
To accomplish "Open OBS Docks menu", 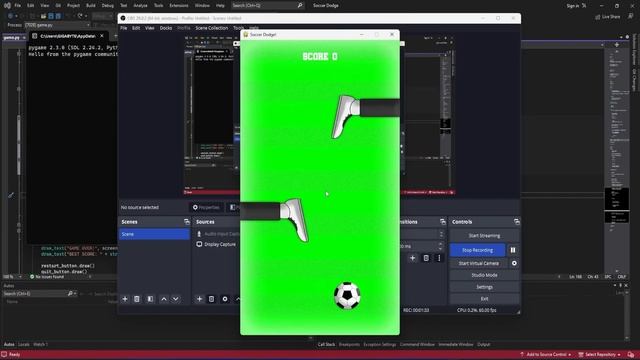I will pyautogui.click(x=166, y=28).
